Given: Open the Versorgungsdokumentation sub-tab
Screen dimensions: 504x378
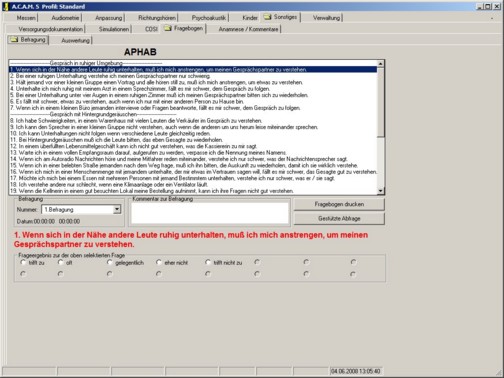Looking at the screenshot, I should (x=51, y=29).
